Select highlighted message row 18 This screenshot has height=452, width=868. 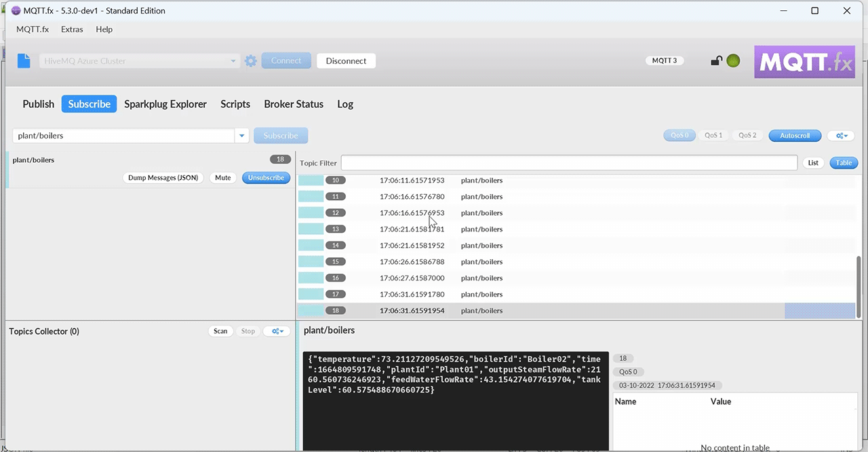[576, 311]
